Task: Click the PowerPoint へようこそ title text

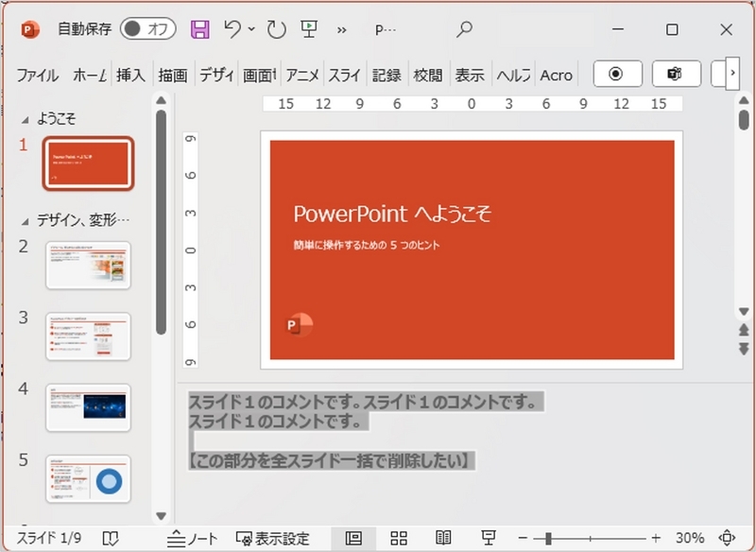Action: point(392,214)
